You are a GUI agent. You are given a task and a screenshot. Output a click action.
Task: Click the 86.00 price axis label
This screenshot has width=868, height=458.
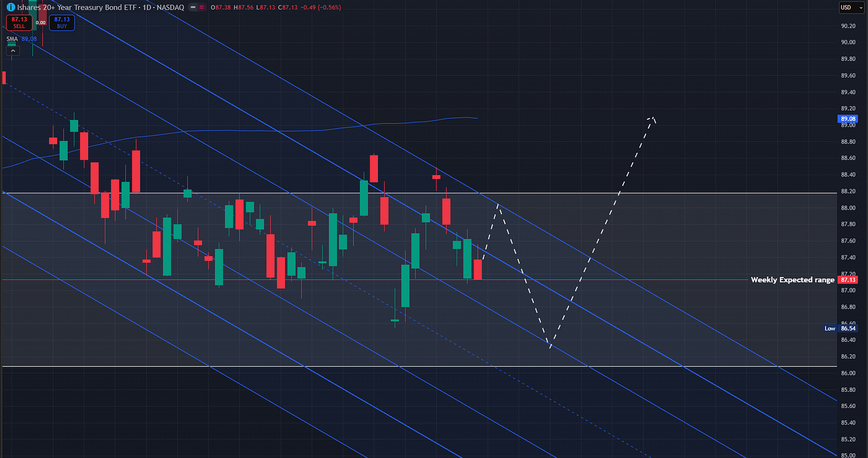pyautogui.click(x=848, y=373)
